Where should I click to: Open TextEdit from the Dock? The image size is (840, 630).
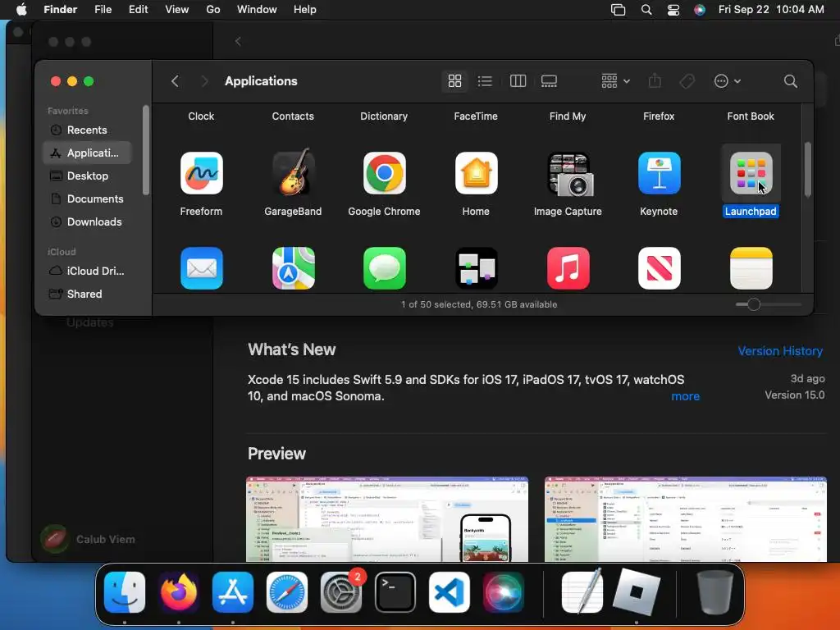click(x=582, y=591)
